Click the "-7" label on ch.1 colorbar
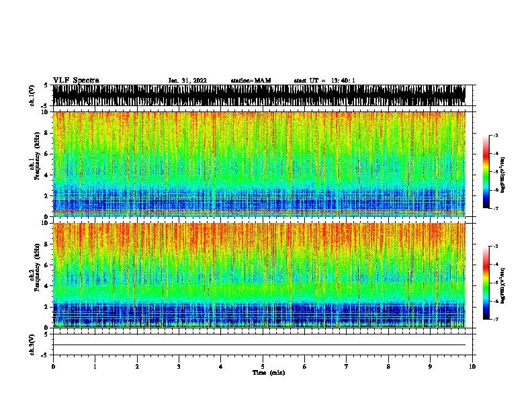Viewport: 532px width, 411px height. tap(496, 208)
